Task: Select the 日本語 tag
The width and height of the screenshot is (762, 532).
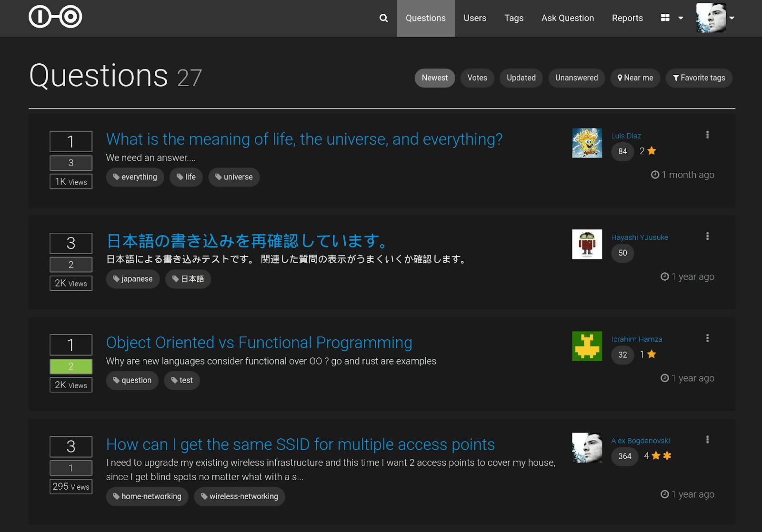Action: click(188, 279)
